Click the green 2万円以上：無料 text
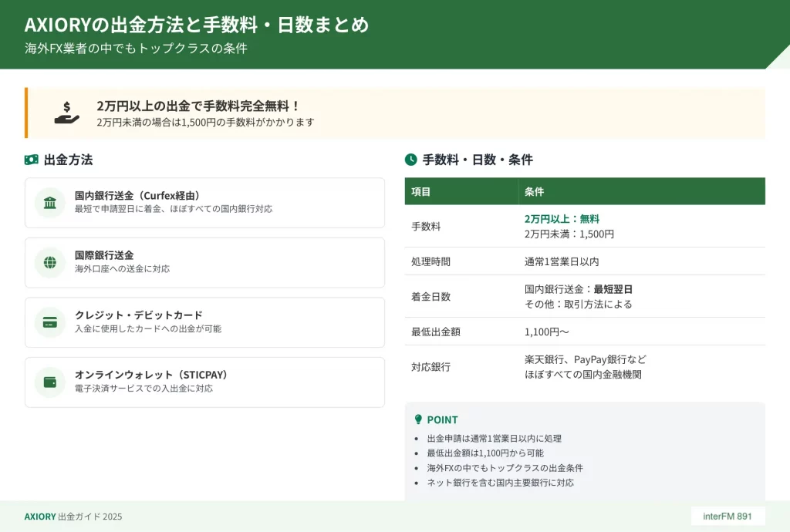Screen dimensions: 790x532 (562, 219)
